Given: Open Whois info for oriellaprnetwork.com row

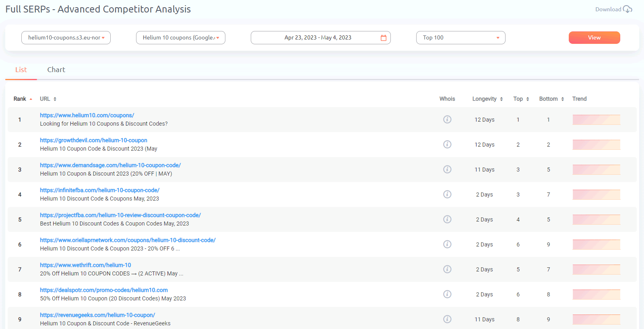Looking at the screenshot, I should click(447, 244).
